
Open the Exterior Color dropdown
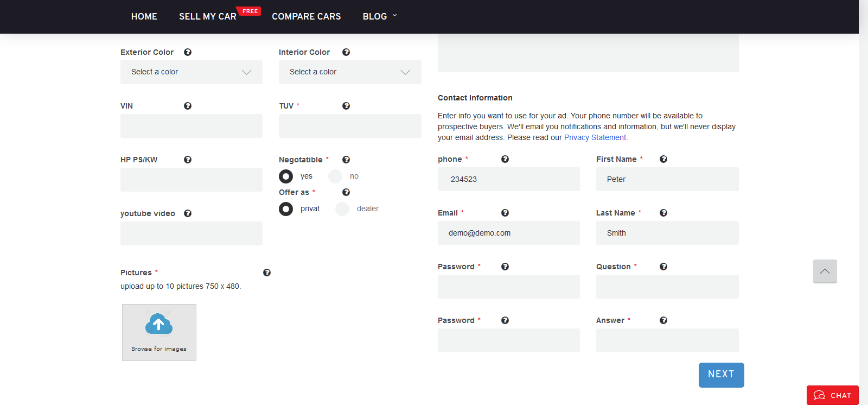tap(192, 72)
